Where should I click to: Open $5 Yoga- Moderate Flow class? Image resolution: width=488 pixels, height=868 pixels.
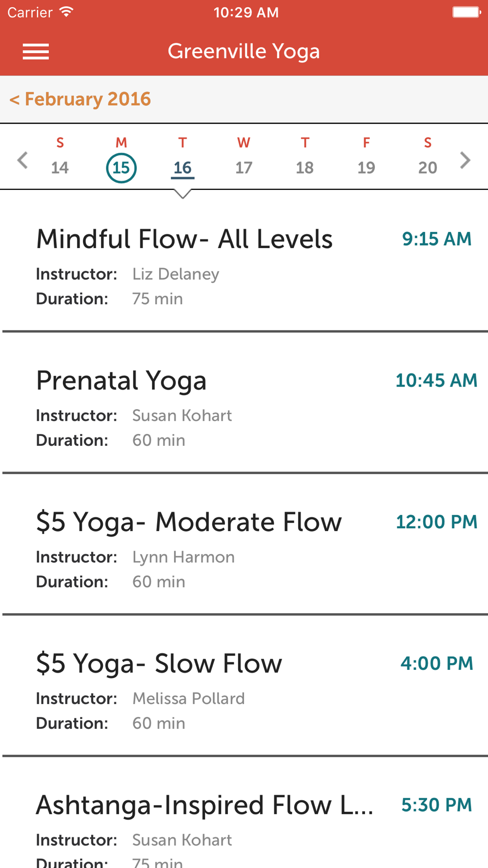pos(244,544)
